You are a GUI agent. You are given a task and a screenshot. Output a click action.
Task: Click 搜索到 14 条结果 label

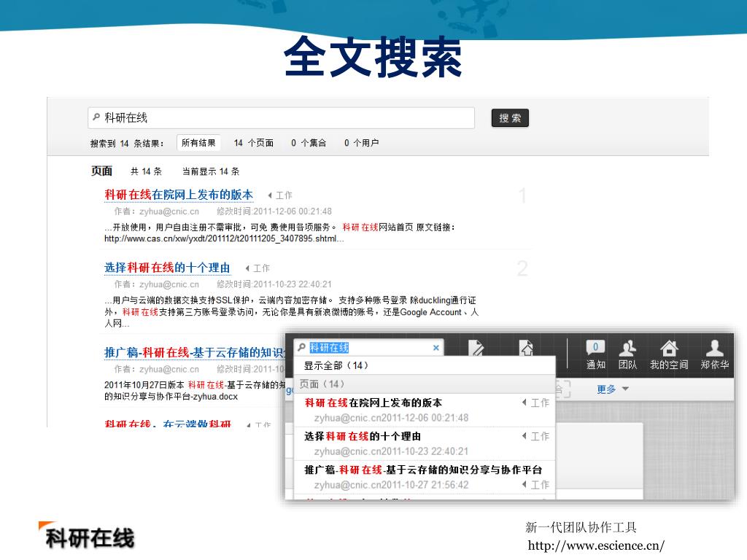(127, 144)
